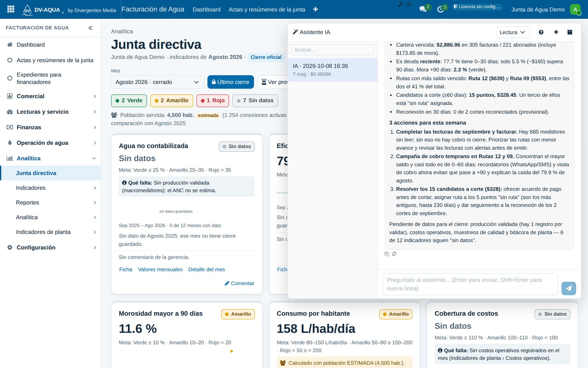Click the Último cierre button
The image size is (588, 368).
click(230, 82)
